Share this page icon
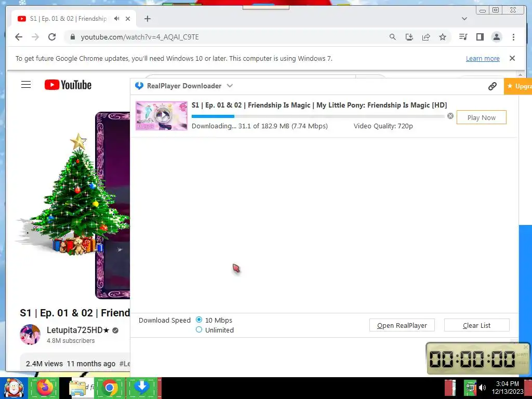The height and width of the screenshot is (399, 532). 426,37
